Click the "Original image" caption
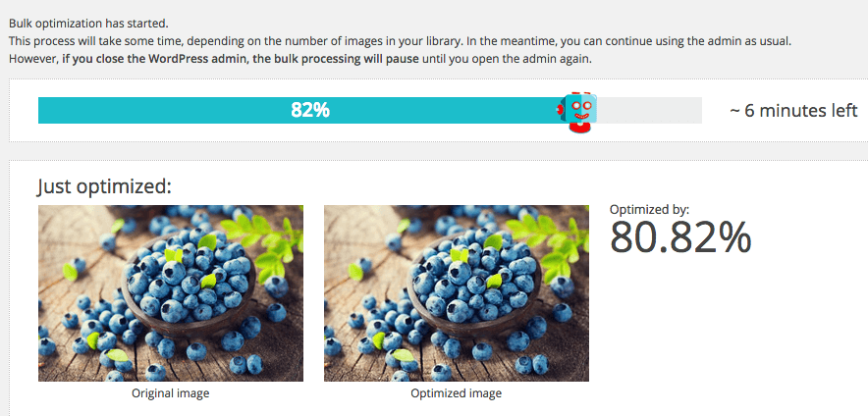868x416 pixels. point(171,393)
